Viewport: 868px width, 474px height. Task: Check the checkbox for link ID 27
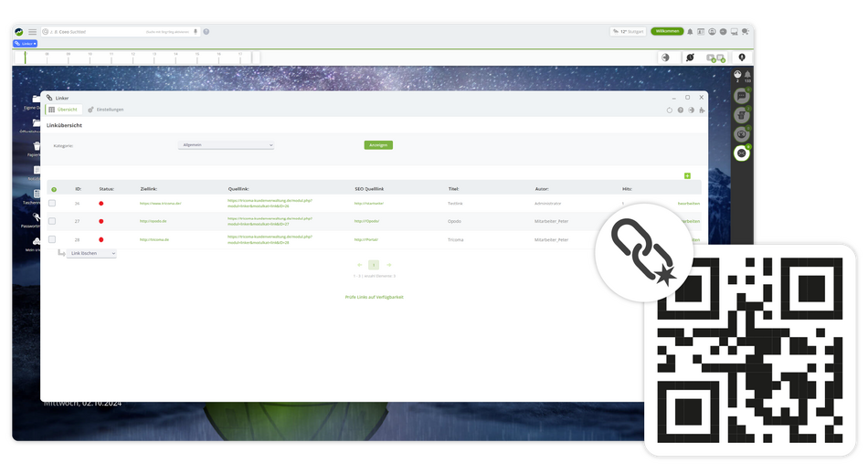point(52,221)
